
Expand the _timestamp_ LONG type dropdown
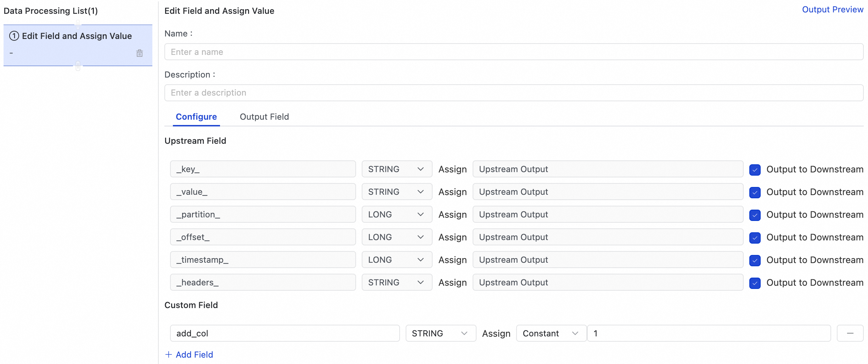[396, 260]
